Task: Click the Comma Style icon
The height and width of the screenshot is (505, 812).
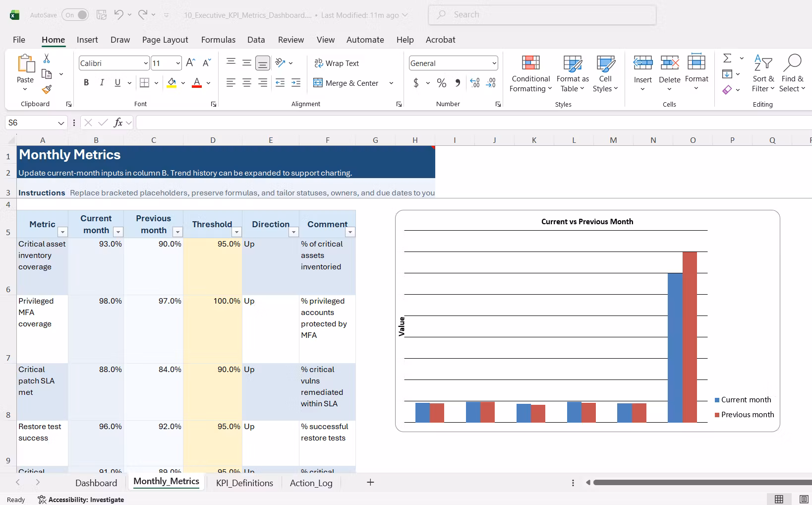Action: 458,83
